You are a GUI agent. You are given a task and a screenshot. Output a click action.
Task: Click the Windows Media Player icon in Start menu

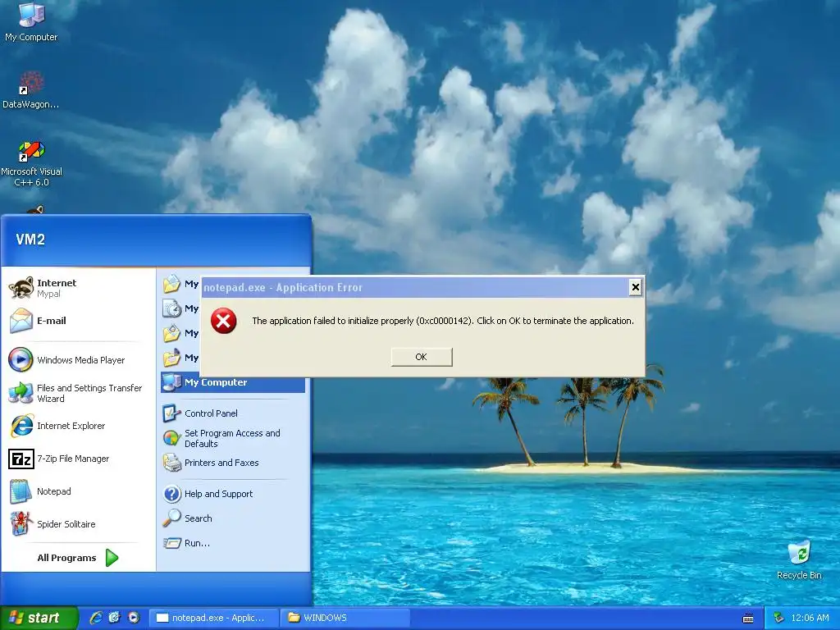(21, 359)
